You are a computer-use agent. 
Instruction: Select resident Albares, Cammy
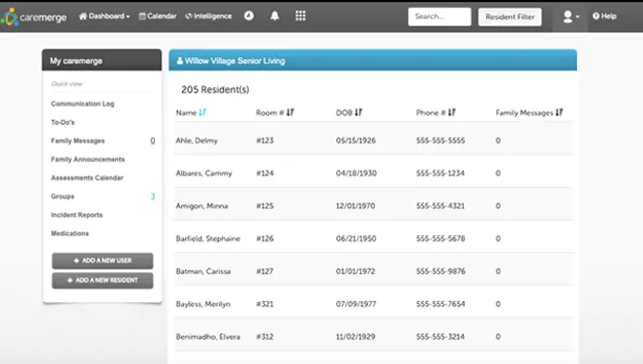[x=203, y=173]
